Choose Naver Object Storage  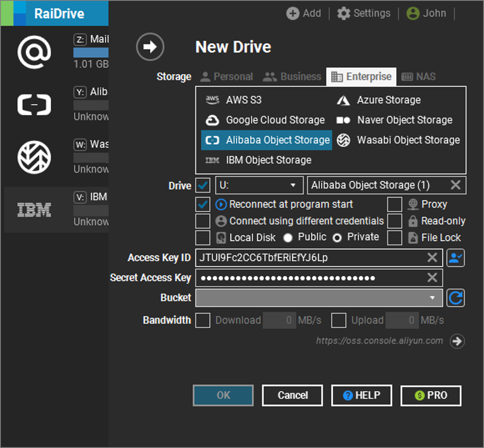tap(395, 120)
